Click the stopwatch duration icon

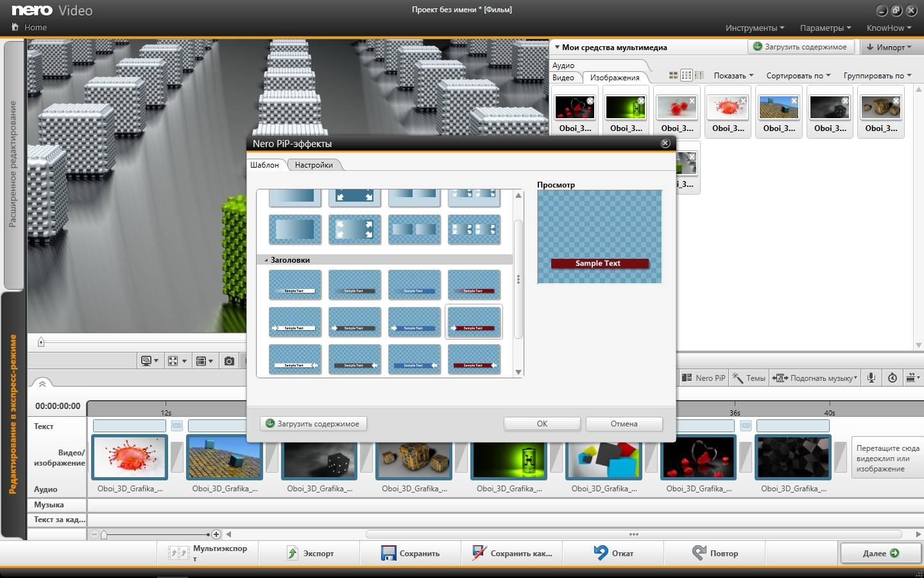[x=893, y=378]
